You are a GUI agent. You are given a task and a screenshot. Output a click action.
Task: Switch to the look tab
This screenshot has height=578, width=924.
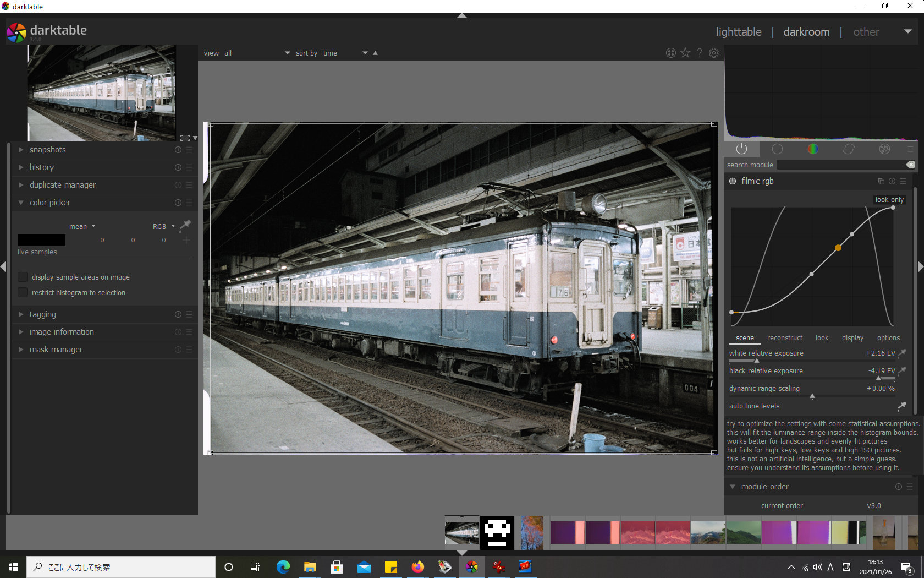point(822,338)
